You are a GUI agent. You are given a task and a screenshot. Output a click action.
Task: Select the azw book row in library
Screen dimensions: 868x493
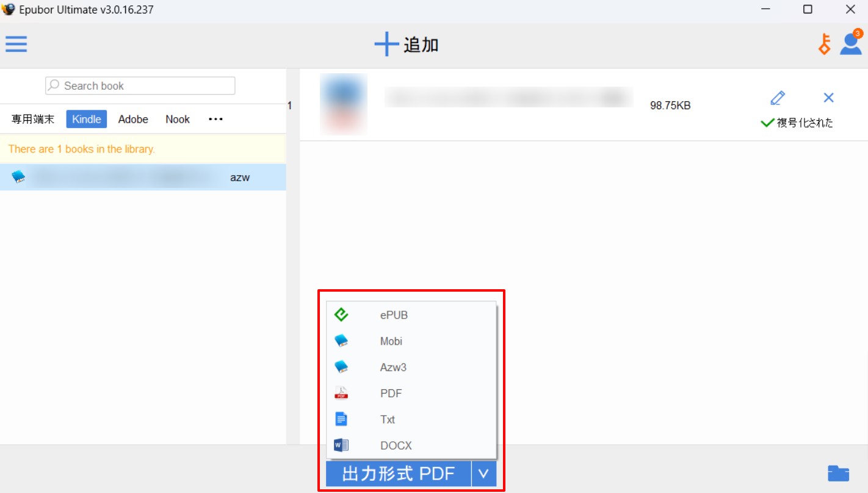(x=143, y=178)
